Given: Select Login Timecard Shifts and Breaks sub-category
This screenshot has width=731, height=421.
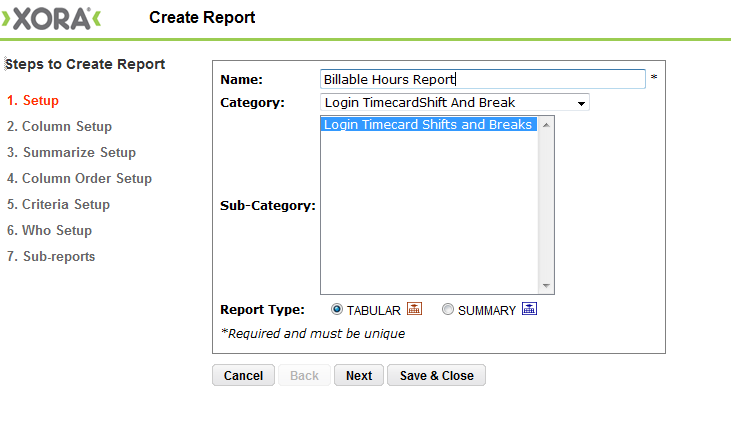Looking at the screenshot, I should pos(428,124).
